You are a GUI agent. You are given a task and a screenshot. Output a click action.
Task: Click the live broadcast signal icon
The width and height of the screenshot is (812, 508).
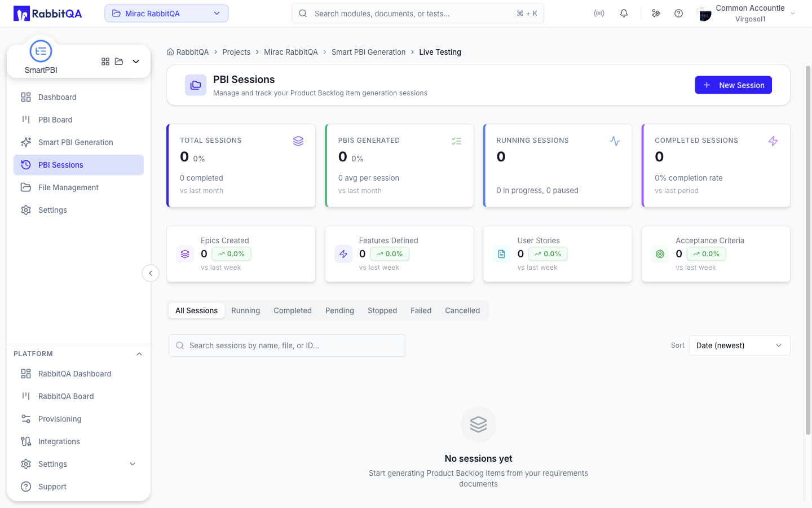pos(599,14)
